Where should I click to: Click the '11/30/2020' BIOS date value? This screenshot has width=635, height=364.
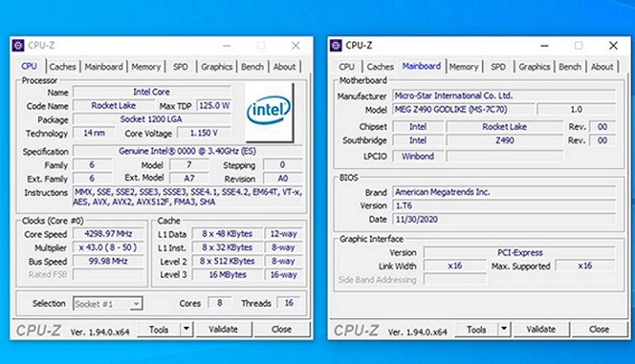click(x=504, y=220)
